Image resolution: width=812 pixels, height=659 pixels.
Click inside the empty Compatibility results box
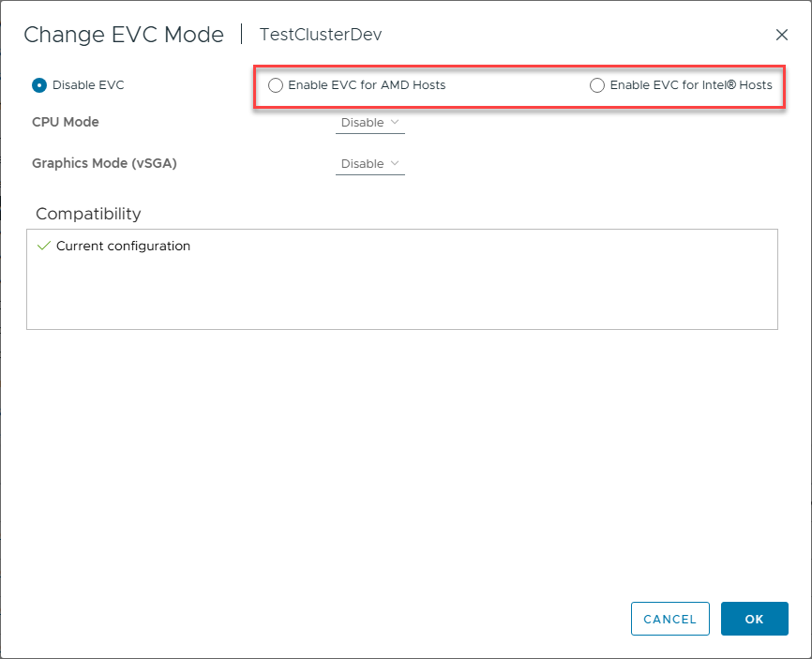pos(401,295)
